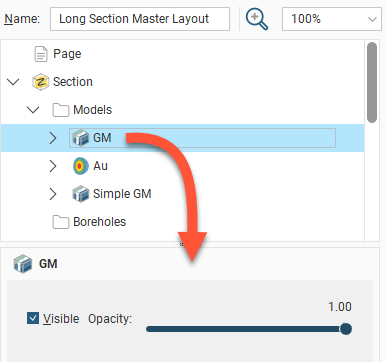
Task: Open the 100% zoom dropdown
Action: (332, 19)
